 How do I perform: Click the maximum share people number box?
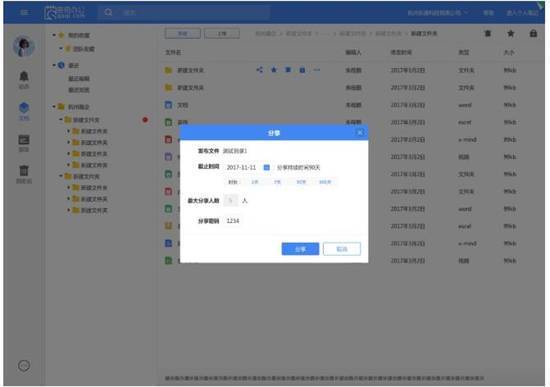pos(230,200)
